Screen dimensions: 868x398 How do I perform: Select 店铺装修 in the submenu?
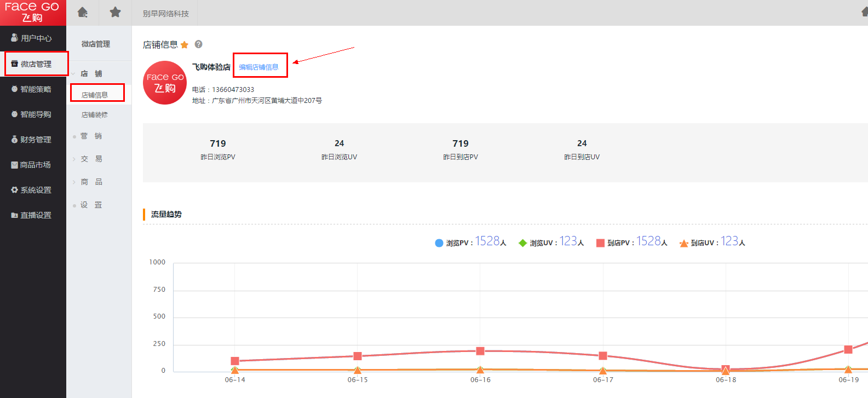click(x=95, y=115)
